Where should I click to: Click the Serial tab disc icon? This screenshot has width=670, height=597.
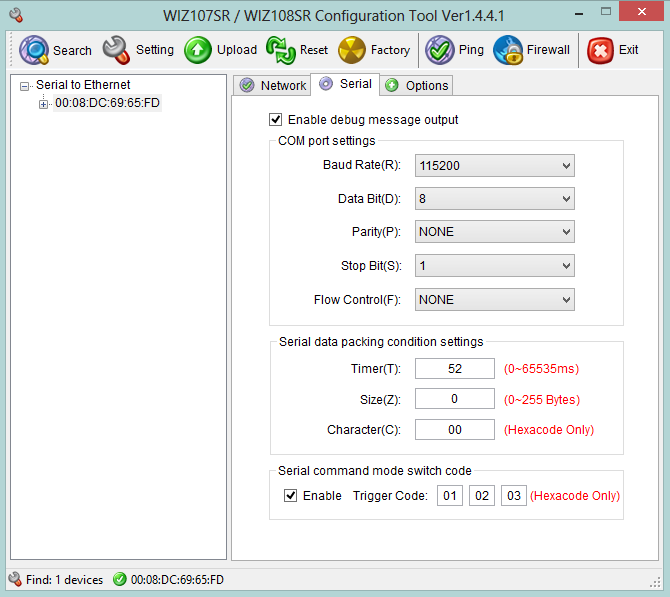point(326,84)
